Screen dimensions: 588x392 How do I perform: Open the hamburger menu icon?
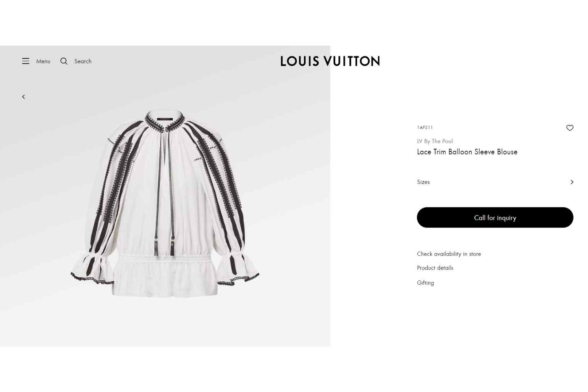(x=26, y=61)
